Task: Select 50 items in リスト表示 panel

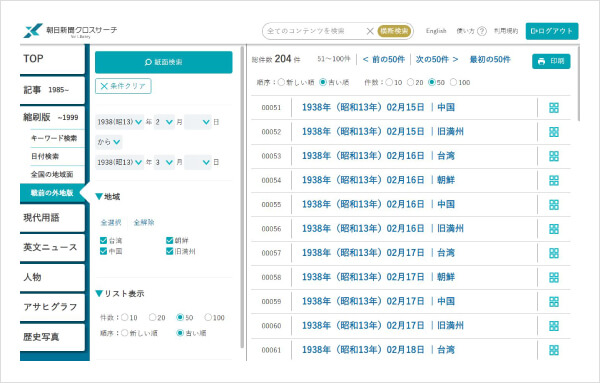Action: pyautogui.click(x=180, y=317)
